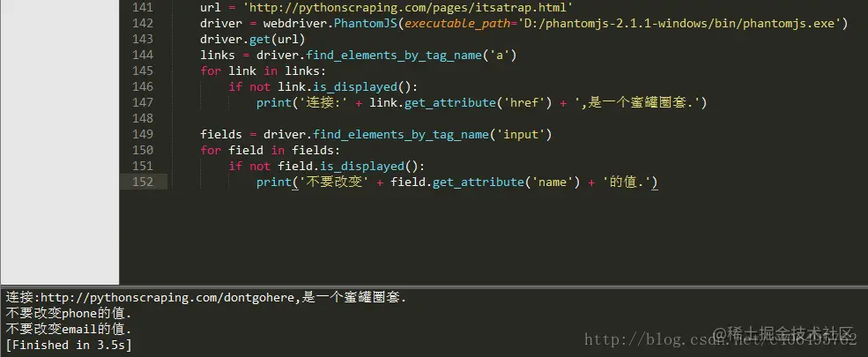Click line number 142 in gutter
868x357 pixels.
coord(143,23)
